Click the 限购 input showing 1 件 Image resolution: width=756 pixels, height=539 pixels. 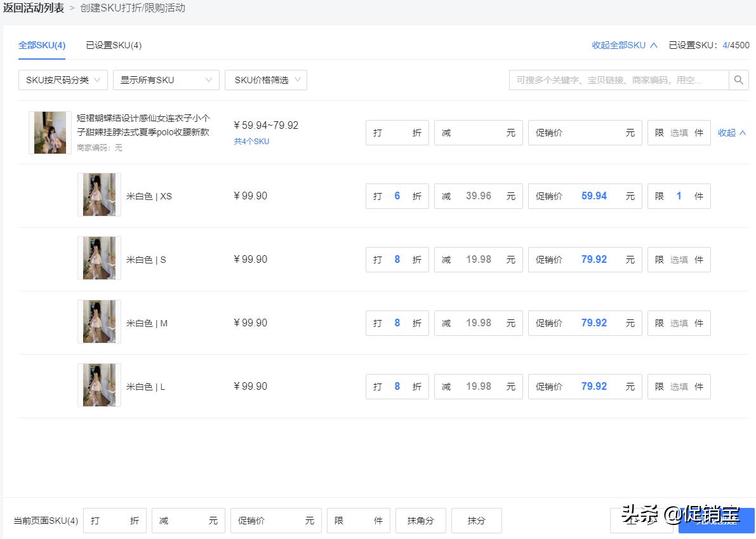tap(679, 196)
